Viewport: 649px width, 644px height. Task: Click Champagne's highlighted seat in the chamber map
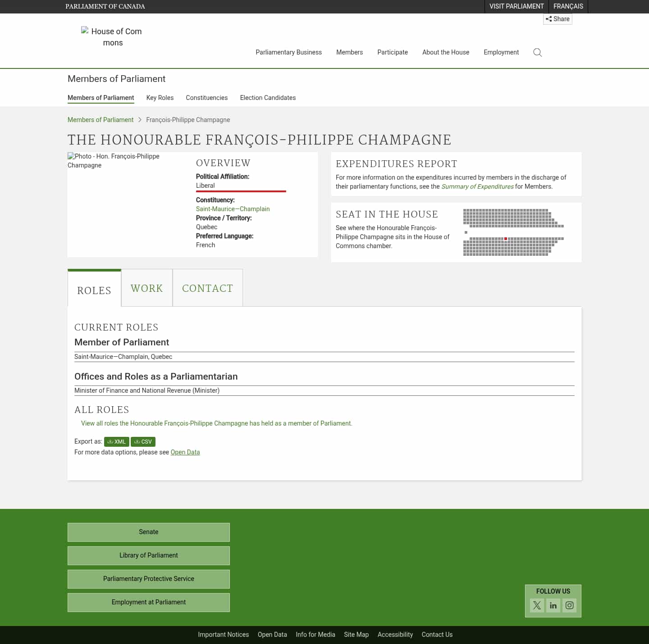[506, 238]
